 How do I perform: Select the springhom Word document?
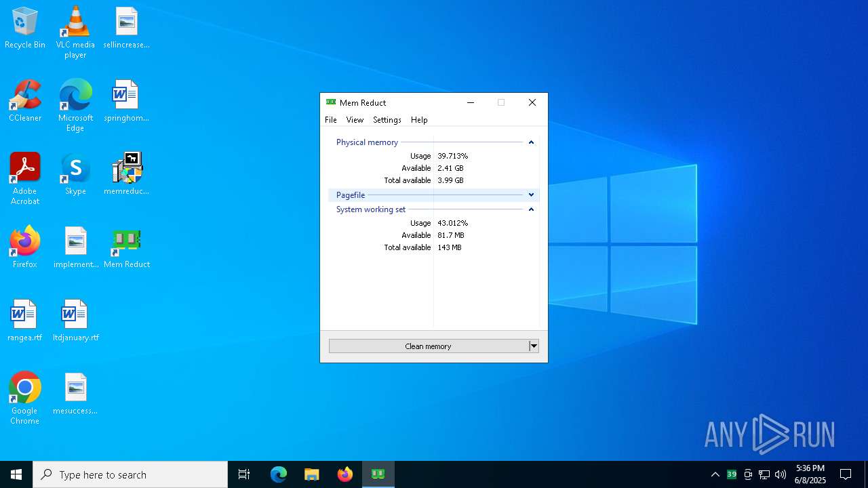[127, 102]
